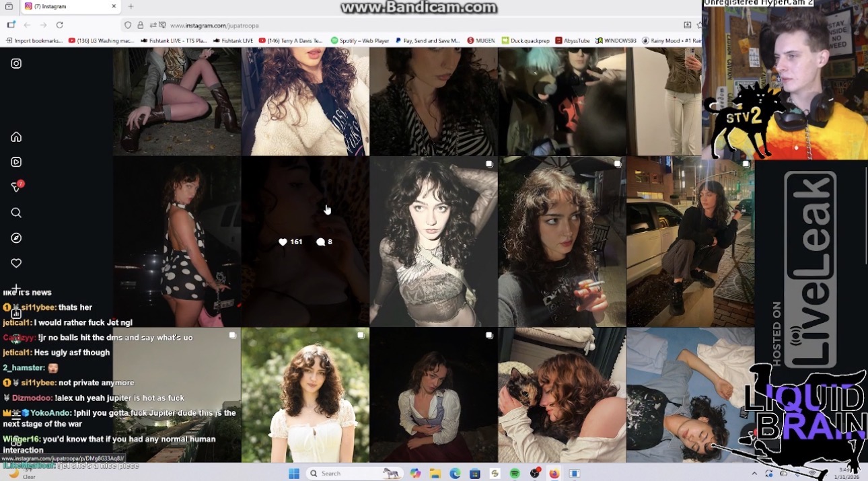Open site padlock info in address bar
Image resolution: width=868 pixels, height=481 pixels.
click(x=141, y=26)
